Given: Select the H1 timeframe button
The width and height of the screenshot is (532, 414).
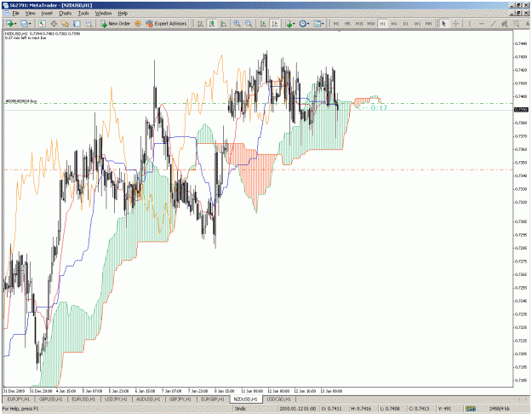Looking at the screenshot, I should pos(382,24).
